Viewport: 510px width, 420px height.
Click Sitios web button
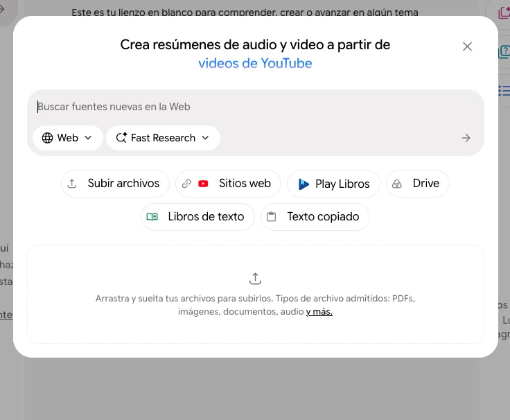(228, 184)
